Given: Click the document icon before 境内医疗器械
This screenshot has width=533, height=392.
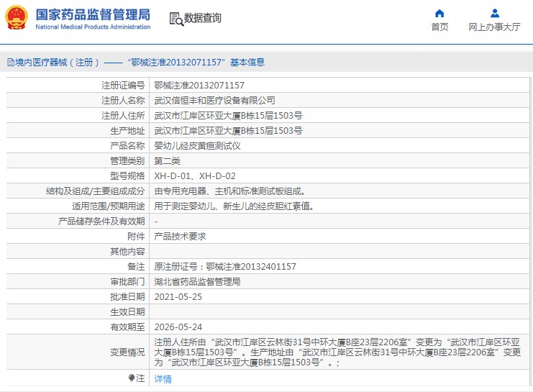Looking at the screenshot, I should point(10,63).
